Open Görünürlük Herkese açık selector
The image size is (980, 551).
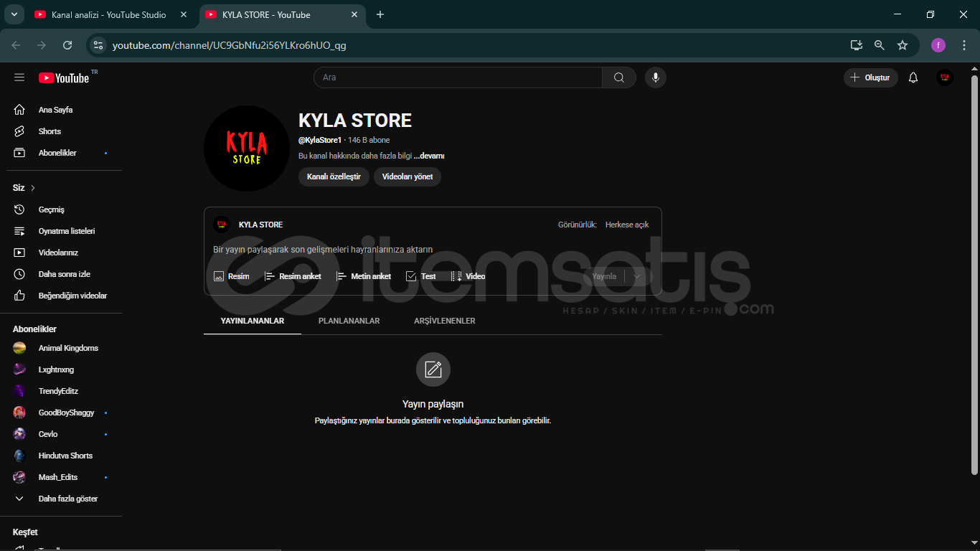[x=627, y=225]
